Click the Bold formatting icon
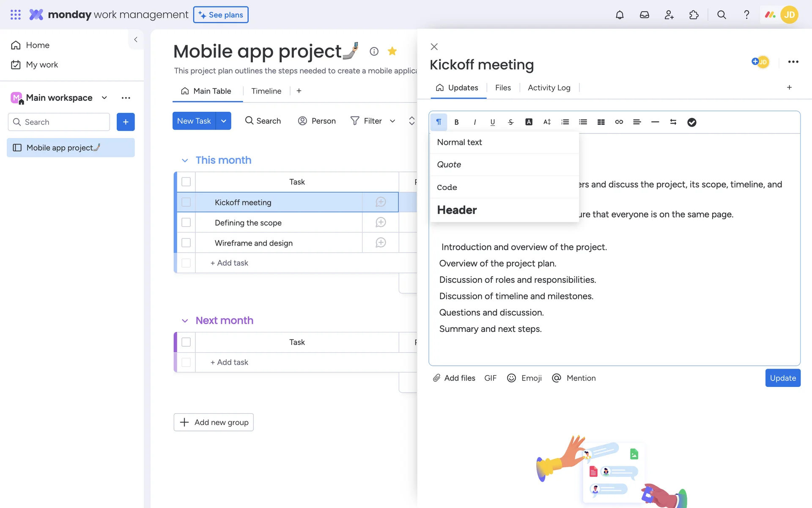 [456, 122]
